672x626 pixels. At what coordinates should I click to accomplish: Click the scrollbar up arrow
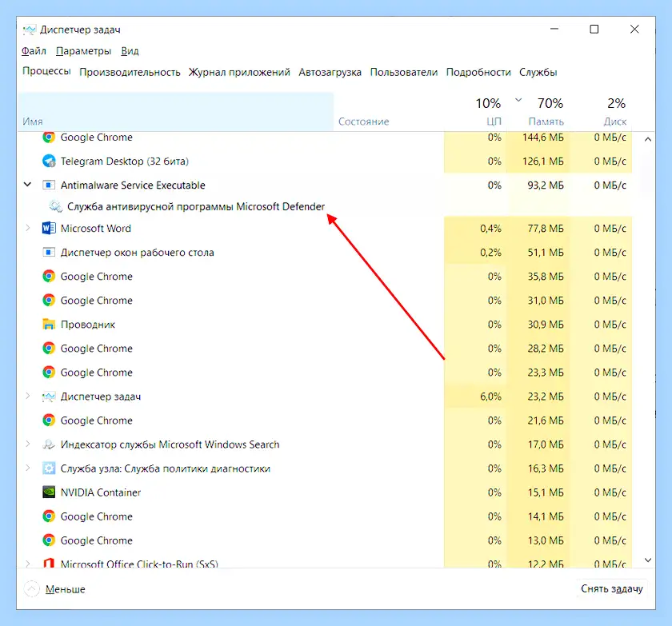point(648,139)
